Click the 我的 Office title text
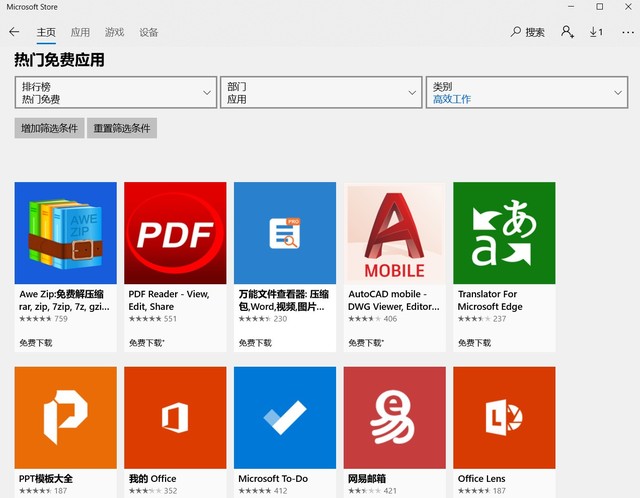The width and height of the screenshot is (640, 498). click(x=153, y=478)
